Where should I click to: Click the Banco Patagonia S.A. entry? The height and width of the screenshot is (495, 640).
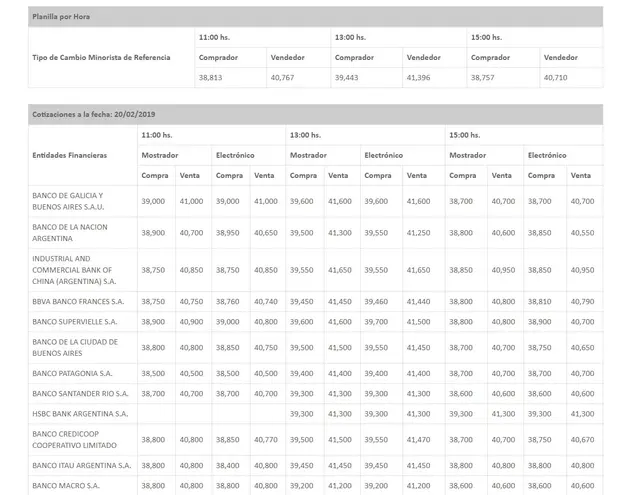72,373
